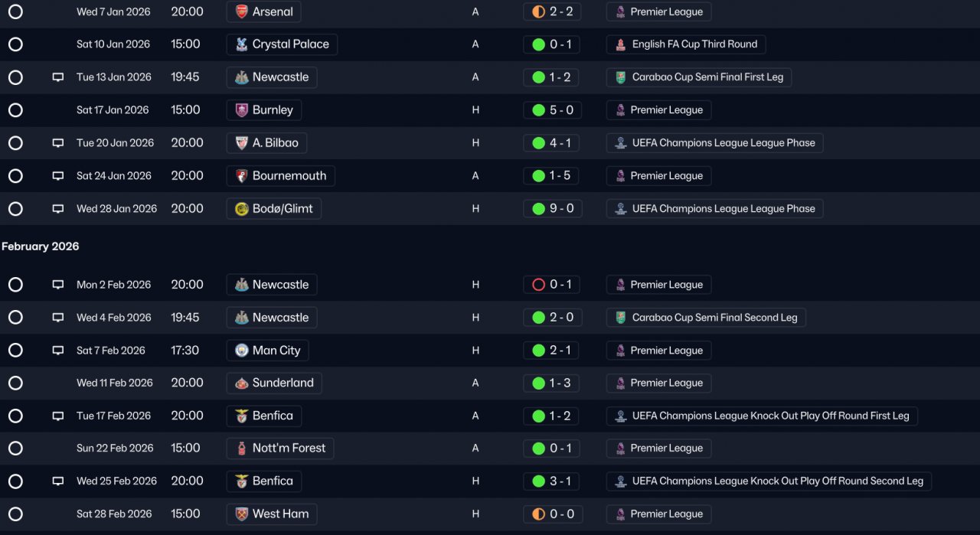This screenshot has height=535, width=980.
Task: Select the radio circle for the Arsenal fixture
Action: pos(15,11)
